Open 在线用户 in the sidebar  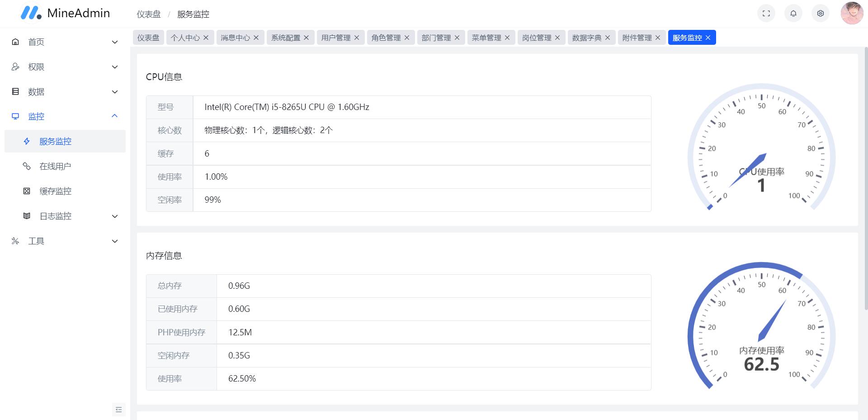click(65, 166)
